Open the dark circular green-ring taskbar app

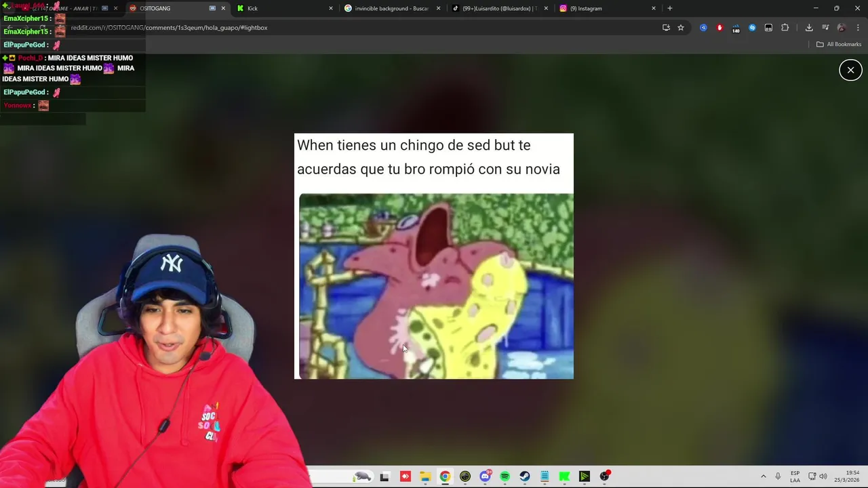click(x=465, y=476)
